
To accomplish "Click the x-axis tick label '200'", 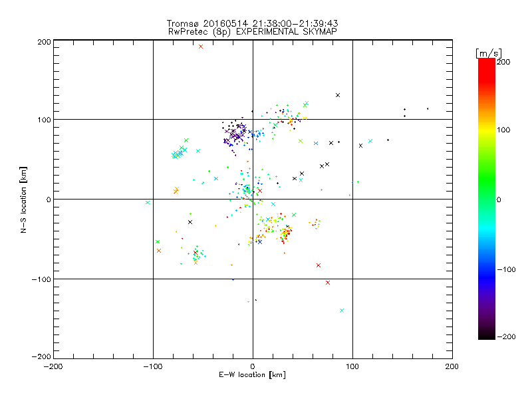I will 452,367.
